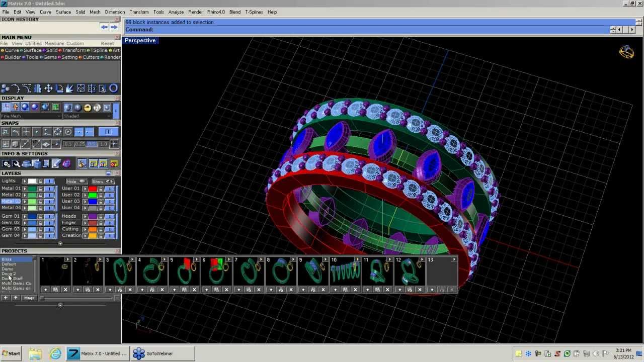644x362 pixels.
Task: Click the gold ring icon in viewport corner
Action: [x=626, y=52]
